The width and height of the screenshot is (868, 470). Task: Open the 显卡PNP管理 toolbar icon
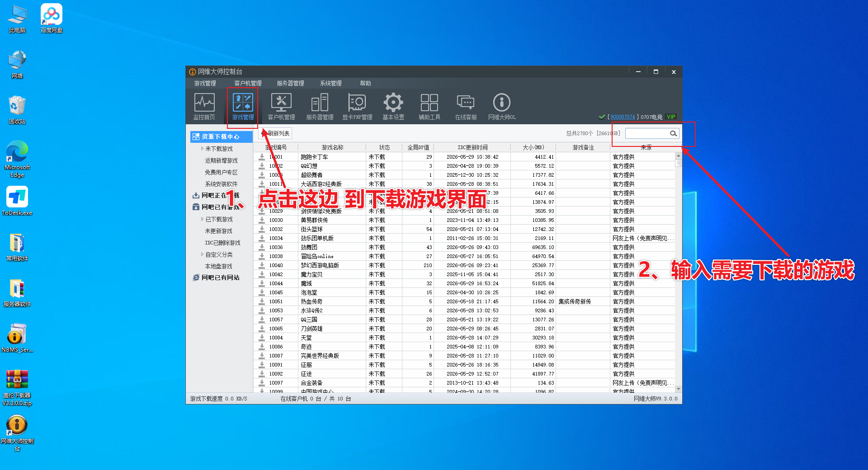point(357,107)
